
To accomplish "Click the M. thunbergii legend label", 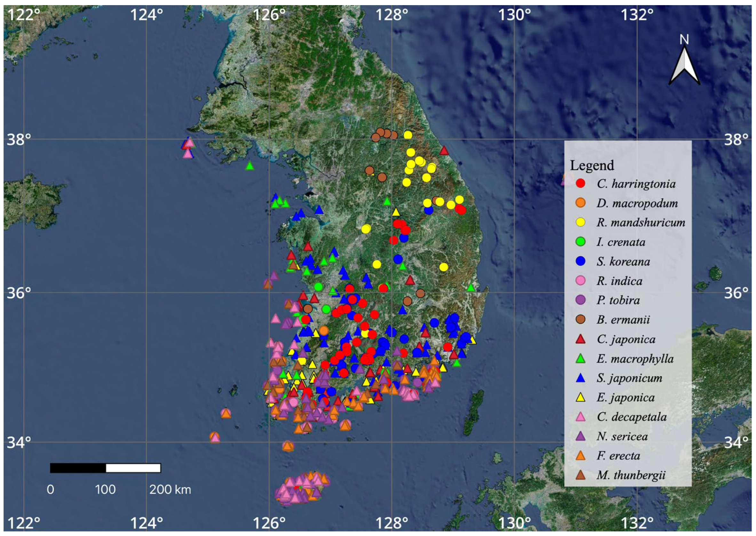I will coord(631,475).
